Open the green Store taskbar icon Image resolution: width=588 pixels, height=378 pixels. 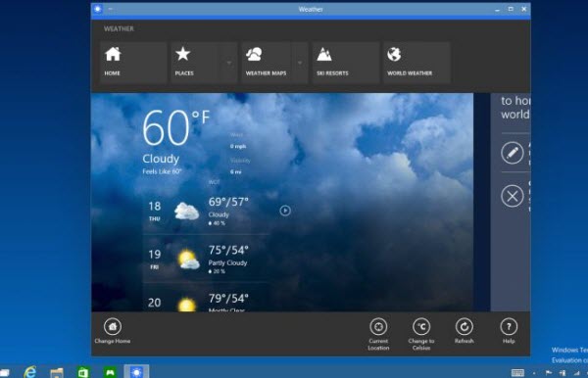point(83,372)
